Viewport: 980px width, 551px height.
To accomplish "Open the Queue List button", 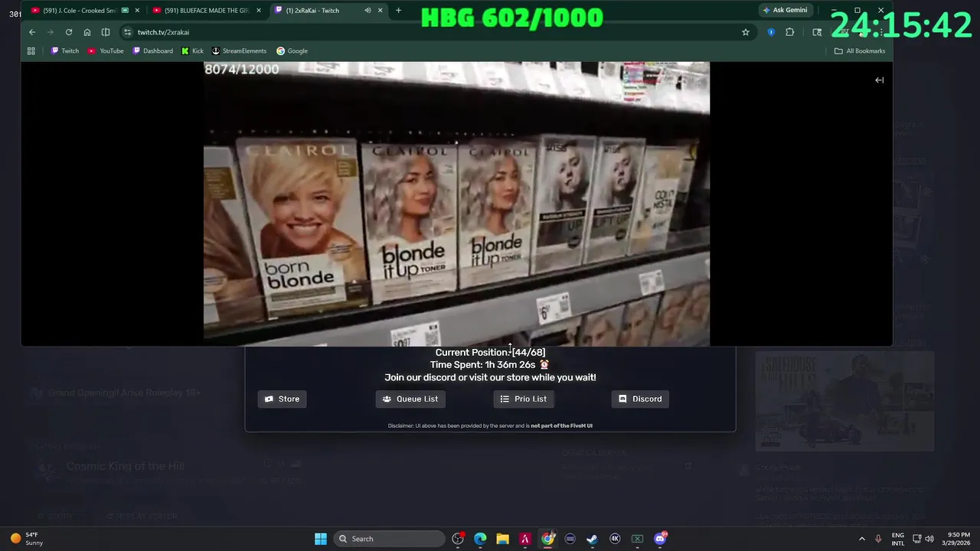I will [x=410, y=399].
